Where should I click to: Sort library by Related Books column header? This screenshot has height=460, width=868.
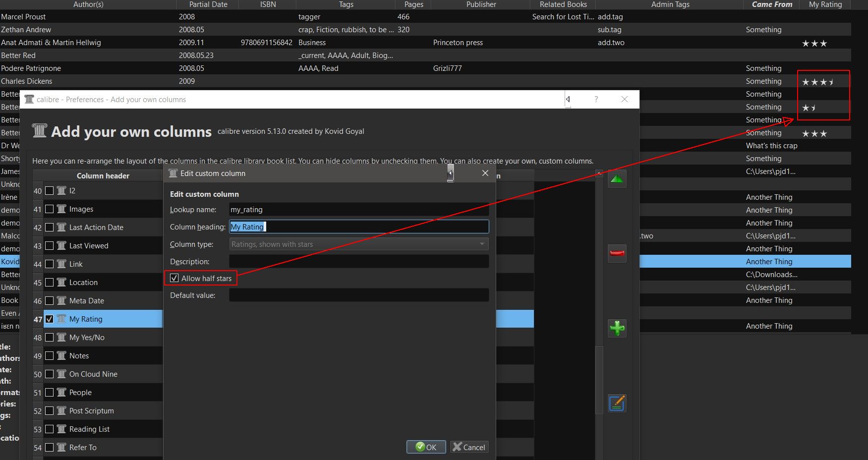[x=563, y=4]
